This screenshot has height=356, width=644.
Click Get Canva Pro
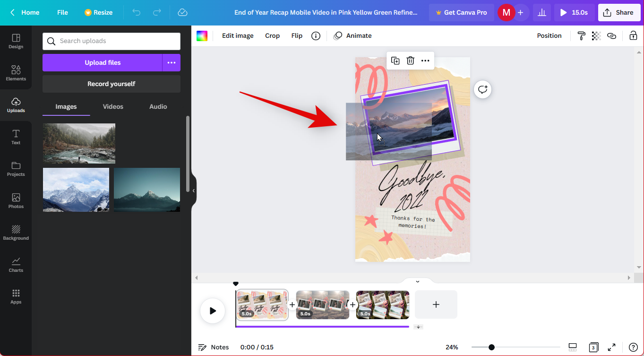point(462,13)
